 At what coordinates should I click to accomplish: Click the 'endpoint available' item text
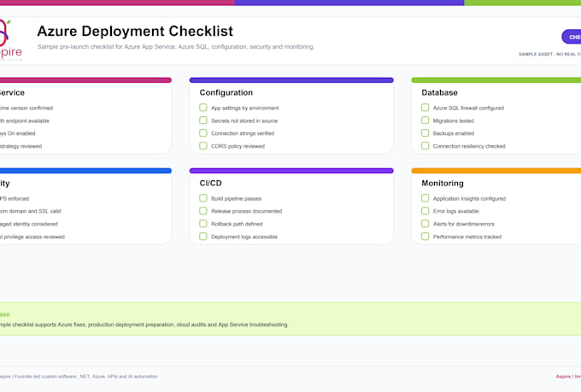click(25, 120)
